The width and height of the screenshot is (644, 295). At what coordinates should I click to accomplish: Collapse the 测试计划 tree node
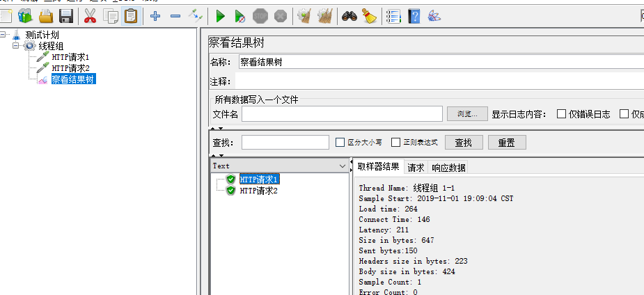coord(4,35)
